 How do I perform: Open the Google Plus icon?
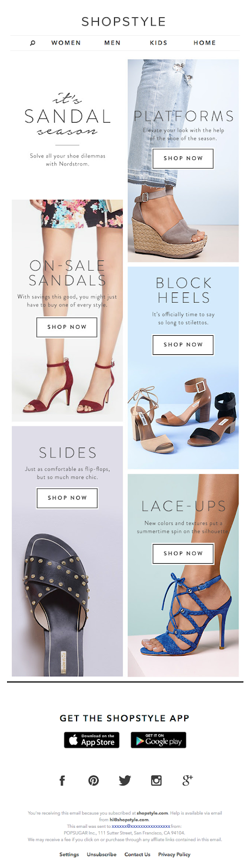tap(187, 780)
